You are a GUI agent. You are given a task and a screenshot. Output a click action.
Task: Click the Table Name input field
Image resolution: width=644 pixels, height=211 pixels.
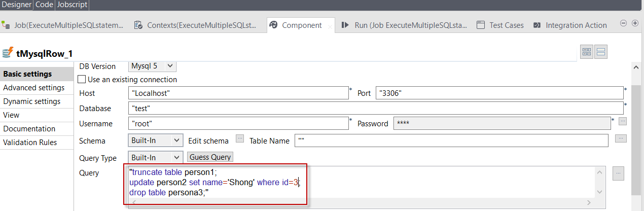tap(451, 140)
